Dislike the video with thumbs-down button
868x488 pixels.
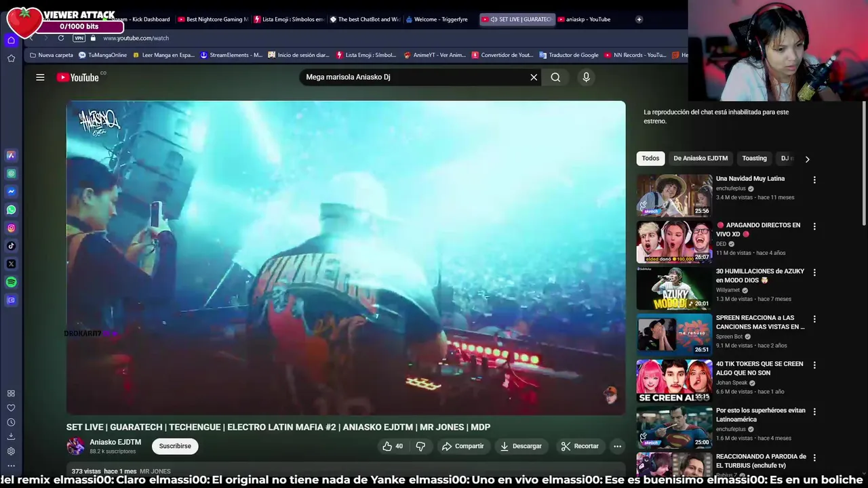[x=420, y=446]
